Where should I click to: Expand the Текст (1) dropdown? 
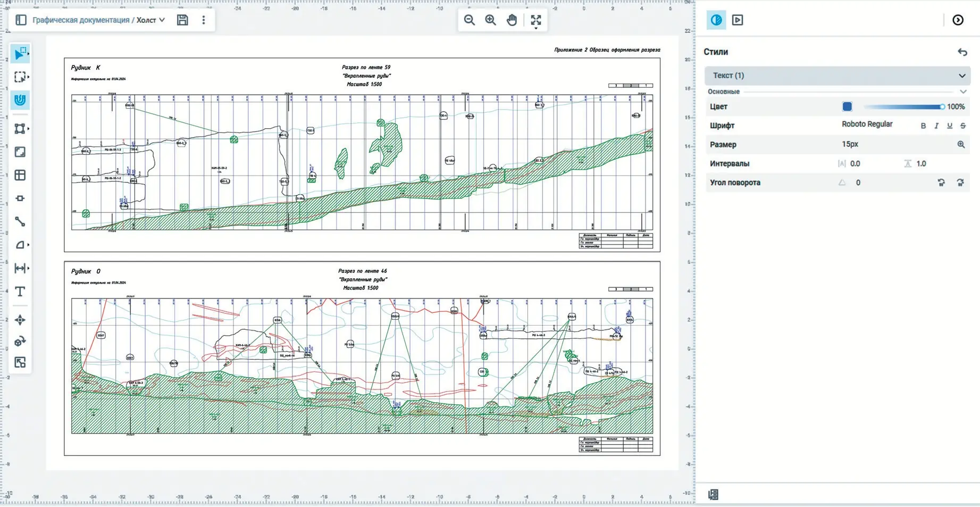pyautogui.click(x=961, y=76)
